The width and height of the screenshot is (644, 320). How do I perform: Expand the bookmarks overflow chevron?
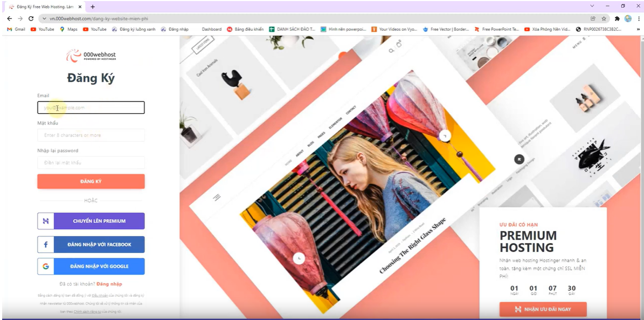(x=638, y=29)
